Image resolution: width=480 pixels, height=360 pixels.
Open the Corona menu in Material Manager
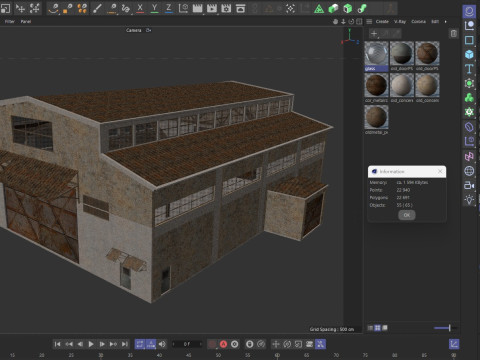(418, 21)
